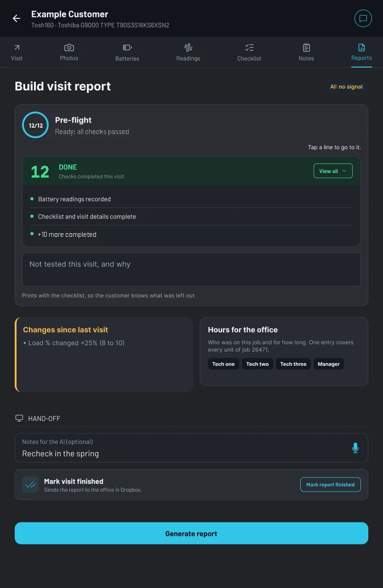The image size is (383, 588).
Task: Click the DONE checks completed header
Action: [191, 171]
